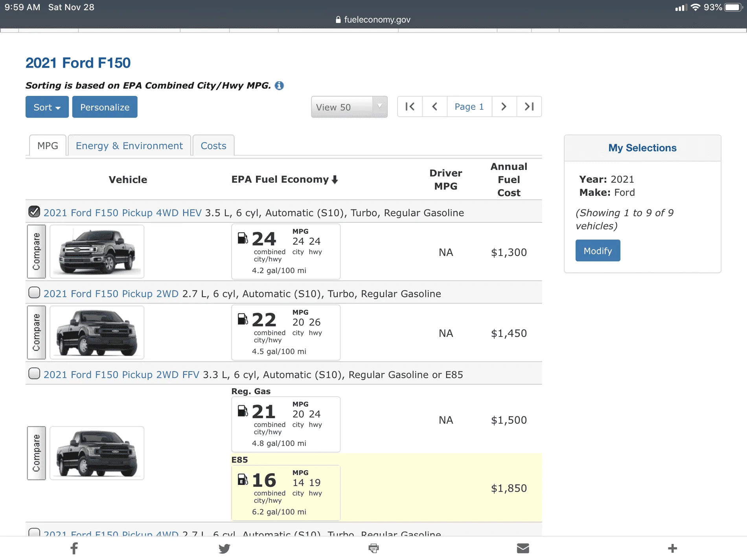Share the page on Twitter
Viewport: 747px width, 560px height.
[x=224, y=548]
